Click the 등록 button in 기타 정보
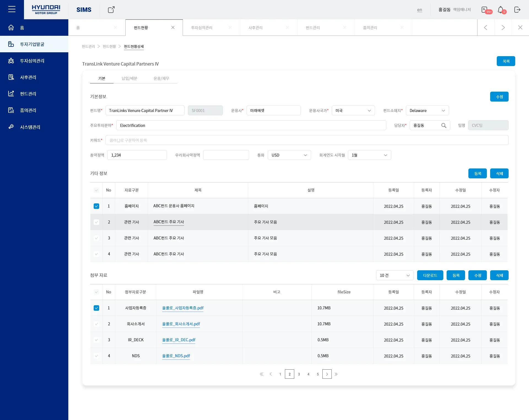The height and width of the screenshot is (420, 529). tap(477, 173)
